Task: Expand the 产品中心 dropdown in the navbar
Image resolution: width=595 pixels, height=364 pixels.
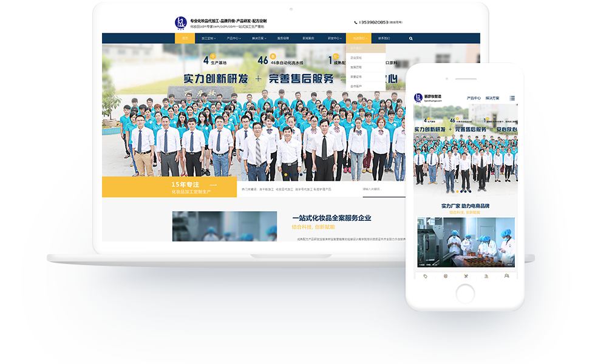Action: (234, 38)
